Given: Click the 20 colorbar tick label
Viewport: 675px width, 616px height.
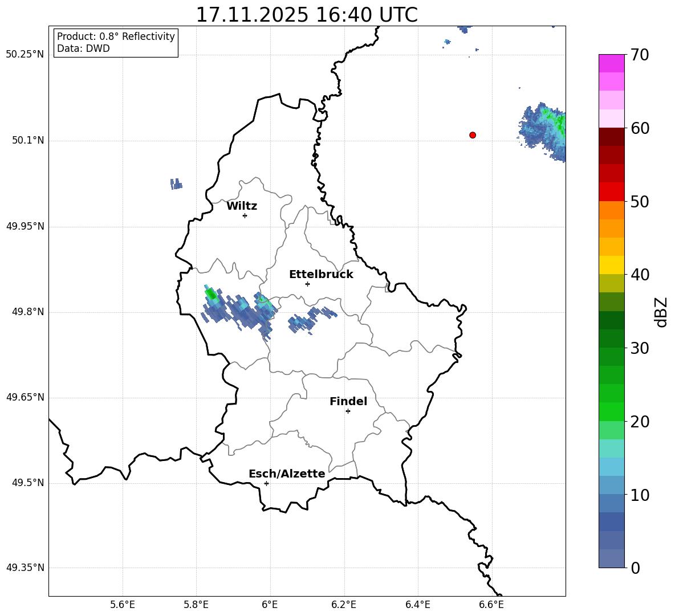Looking at the screenshot, I should click(x=639, y=422).
